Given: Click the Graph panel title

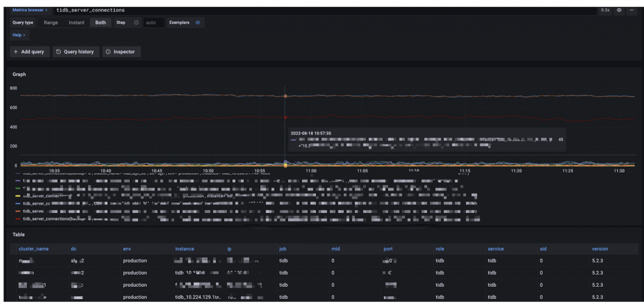Looking at the screenshot, I should pos(19,74).
